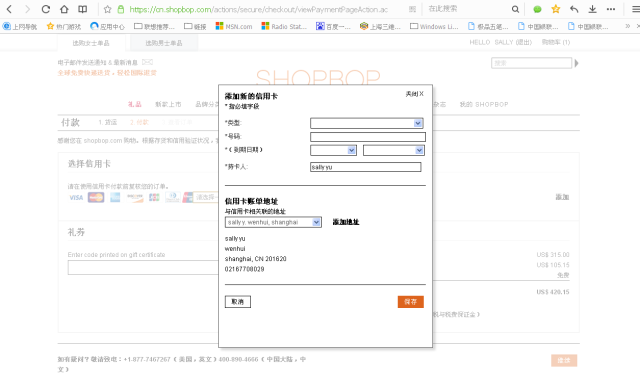
Task: Open the MSN.com bookmark
Action: (x=234, y=27)
